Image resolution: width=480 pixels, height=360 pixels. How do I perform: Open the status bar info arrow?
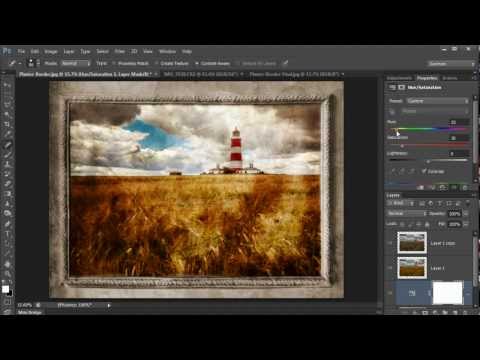(x=109, y=305)
